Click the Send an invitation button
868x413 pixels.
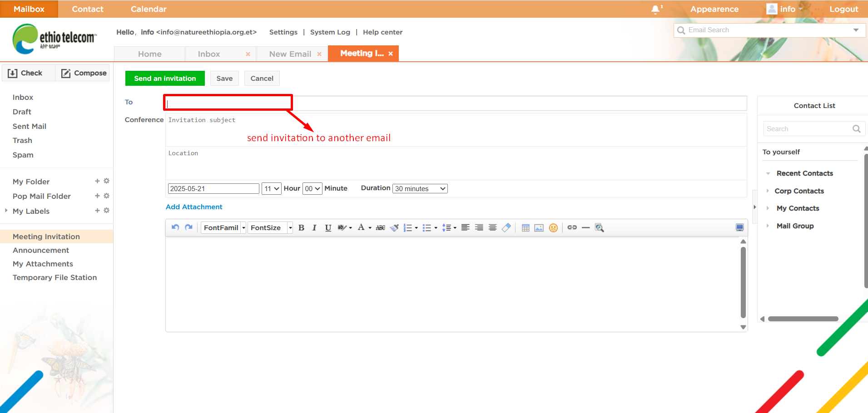pyautogui.click(x=165, y=79)
